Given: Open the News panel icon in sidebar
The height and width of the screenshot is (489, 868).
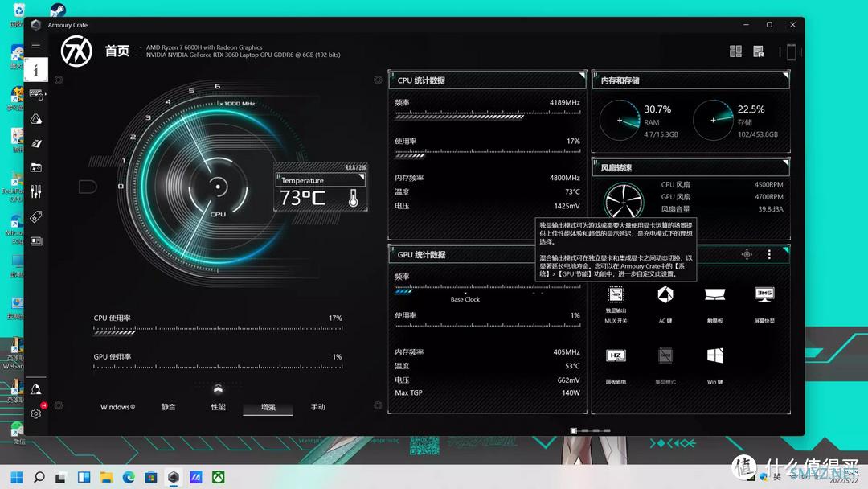Looking at the screenshot, I should [x=36, y=241].
